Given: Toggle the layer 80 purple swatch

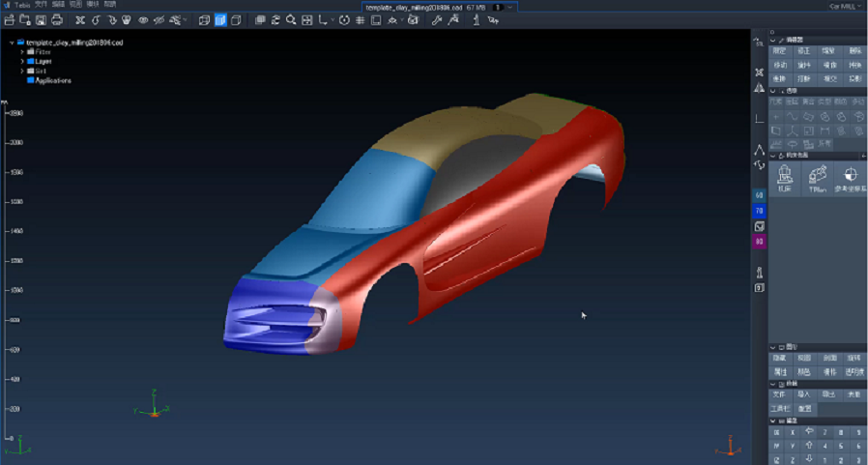Looking at the screenshot, I should click(759, 242).
